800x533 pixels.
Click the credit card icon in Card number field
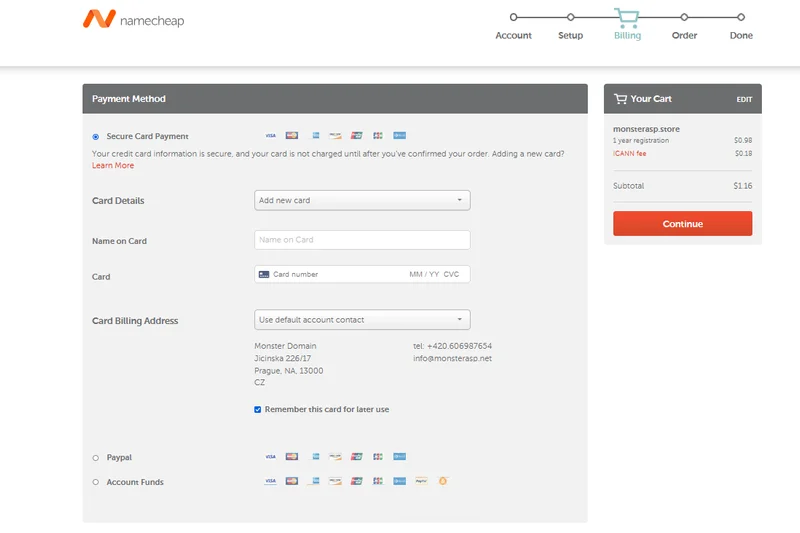(x=264, y=274)
